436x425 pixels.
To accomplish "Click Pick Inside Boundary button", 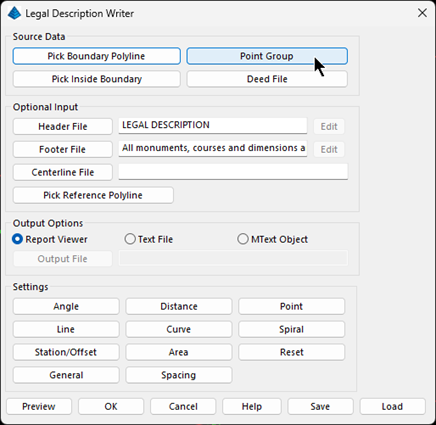I will click(x=97, y=79).
